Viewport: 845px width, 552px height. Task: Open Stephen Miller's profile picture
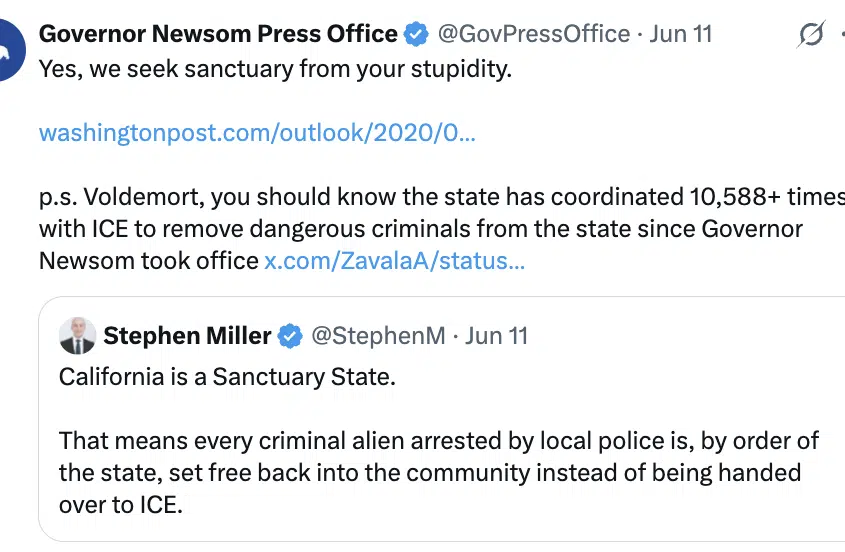coord(78,336)
